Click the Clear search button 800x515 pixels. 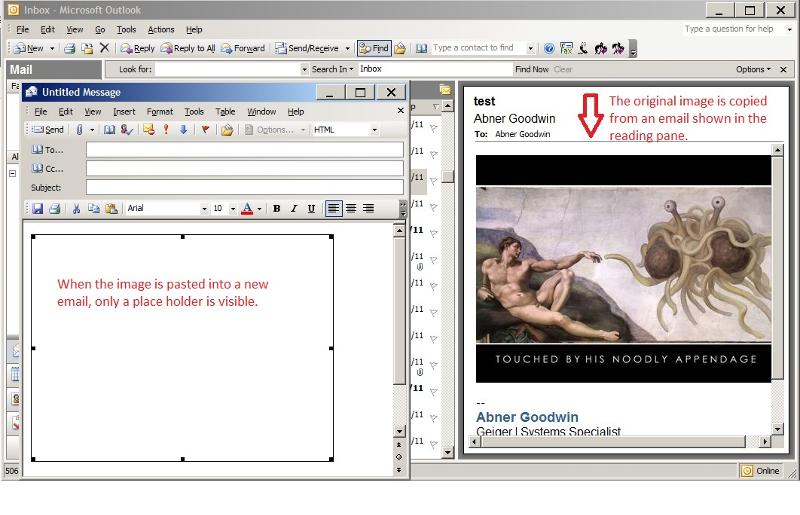(x=563, y=69)
